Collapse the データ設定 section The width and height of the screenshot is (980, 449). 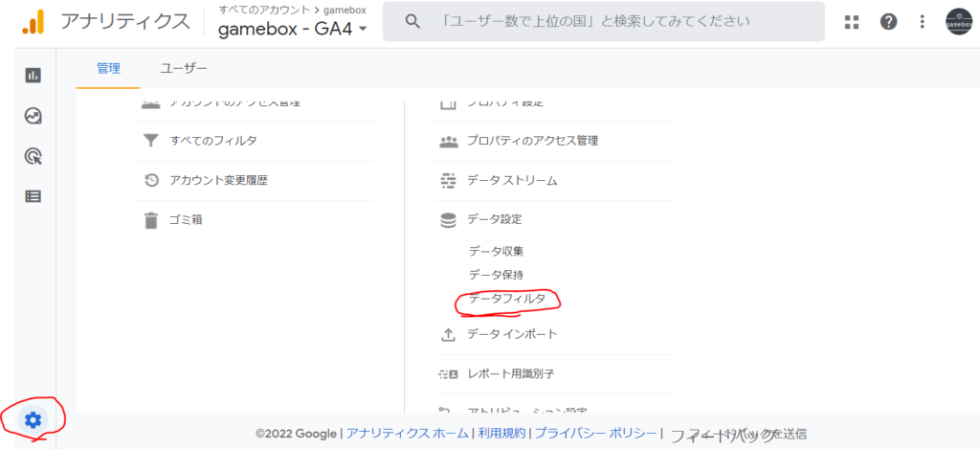[494, 219]
